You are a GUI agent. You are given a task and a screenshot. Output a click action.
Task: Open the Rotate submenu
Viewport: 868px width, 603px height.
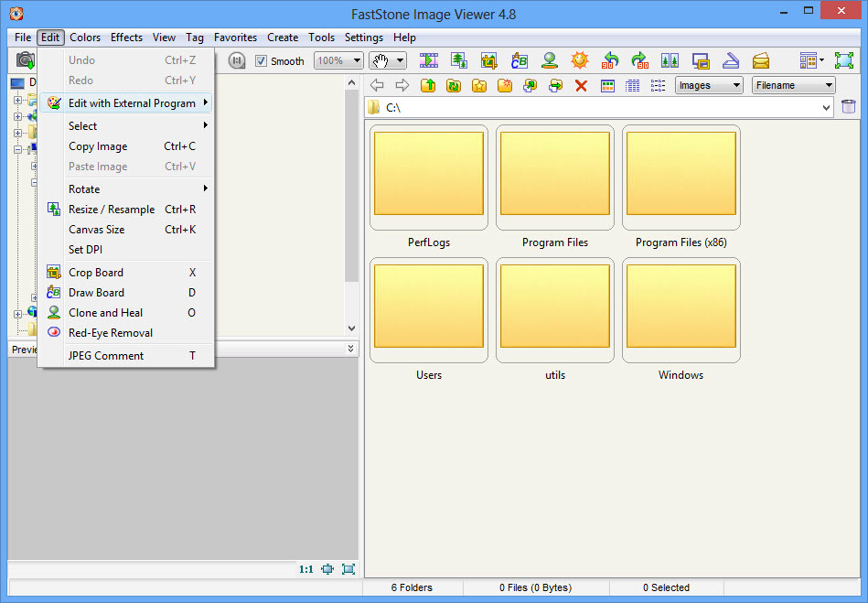[126, 188]
